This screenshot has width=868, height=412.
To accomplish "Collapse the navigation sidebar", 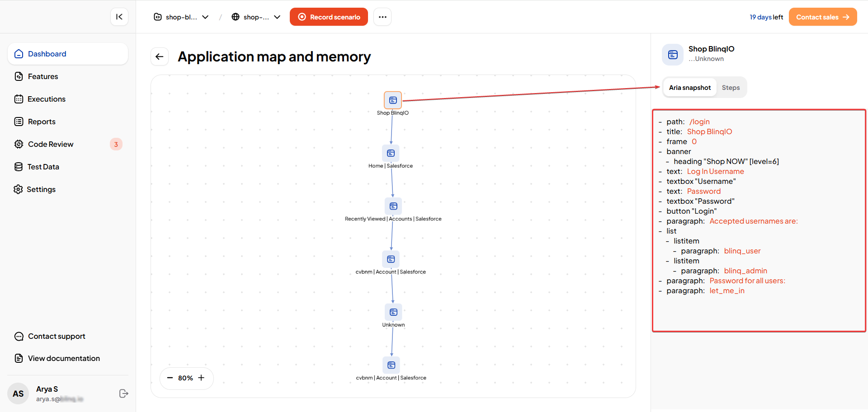I will coord(119,17).
